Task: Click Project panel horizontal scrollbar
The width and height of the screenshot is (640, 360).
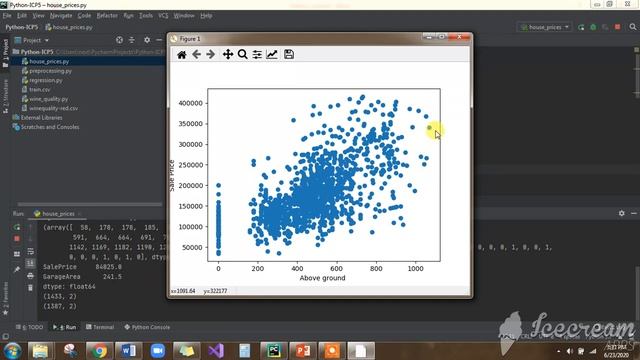Action: pos(90,204)
